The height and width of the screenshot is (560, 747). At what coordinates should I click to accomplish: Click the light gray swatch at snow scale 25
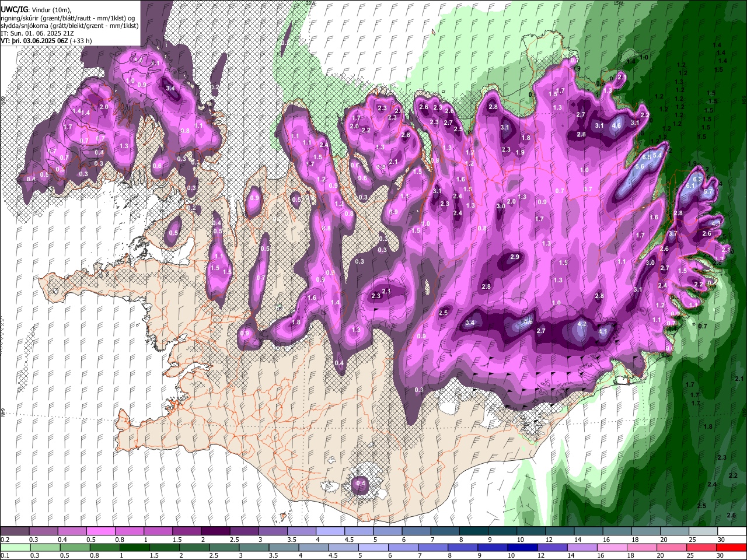[703, 531]
